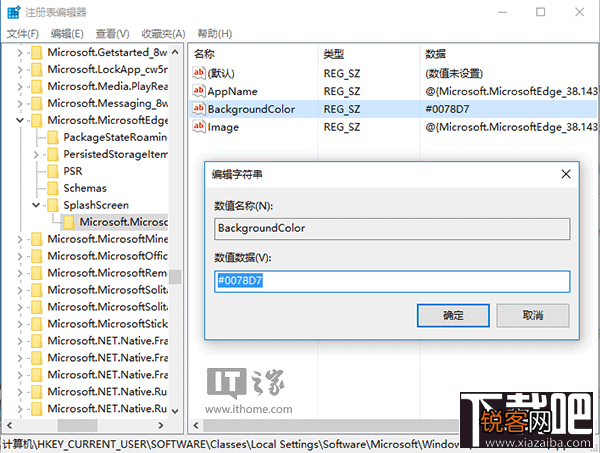Select the SplashScreen key name

coord(96,205)
